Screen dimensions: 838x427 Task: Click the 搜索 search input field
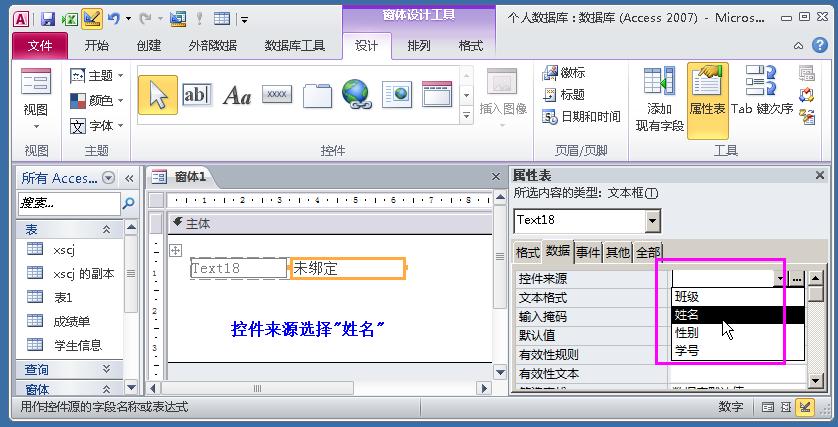tap(69, 203)
